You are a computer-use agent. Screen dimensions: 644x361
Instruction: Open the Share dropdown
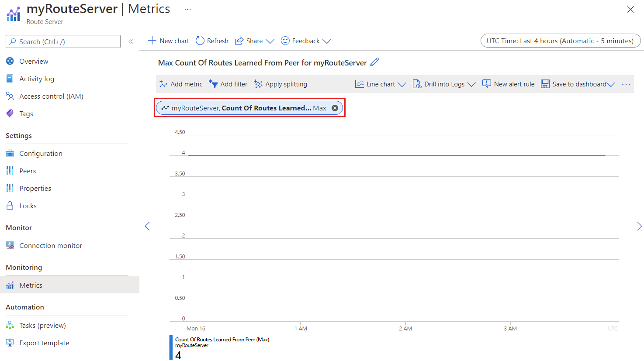(x=254, y=41)
